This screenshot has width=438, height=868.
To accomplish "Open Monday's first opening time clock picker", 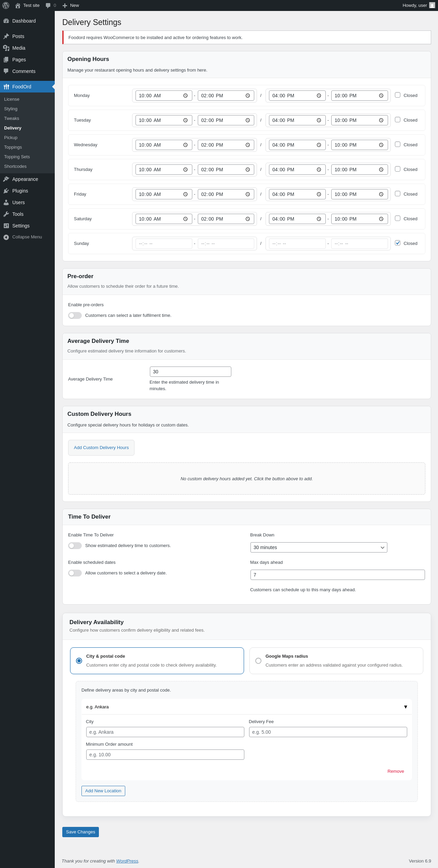I will 185,96.
